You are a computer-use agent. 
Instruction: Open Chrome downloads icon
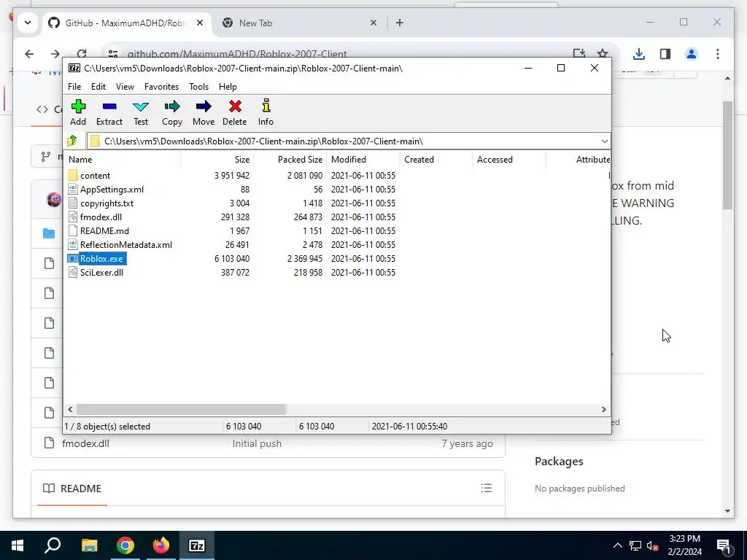[639, 54]
